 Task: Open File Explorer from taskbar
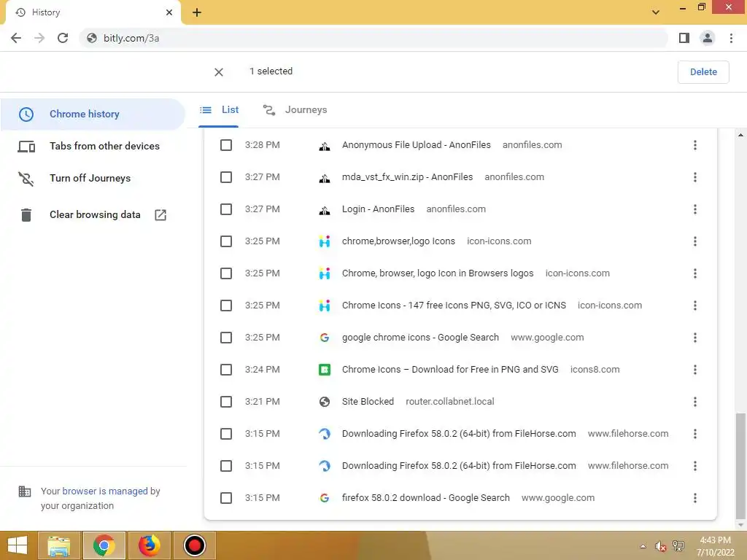[58, 545]
